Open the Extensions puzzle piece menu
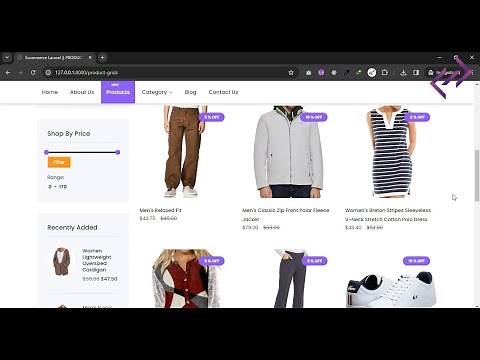480x360 pixels. [x=384, y=72]
